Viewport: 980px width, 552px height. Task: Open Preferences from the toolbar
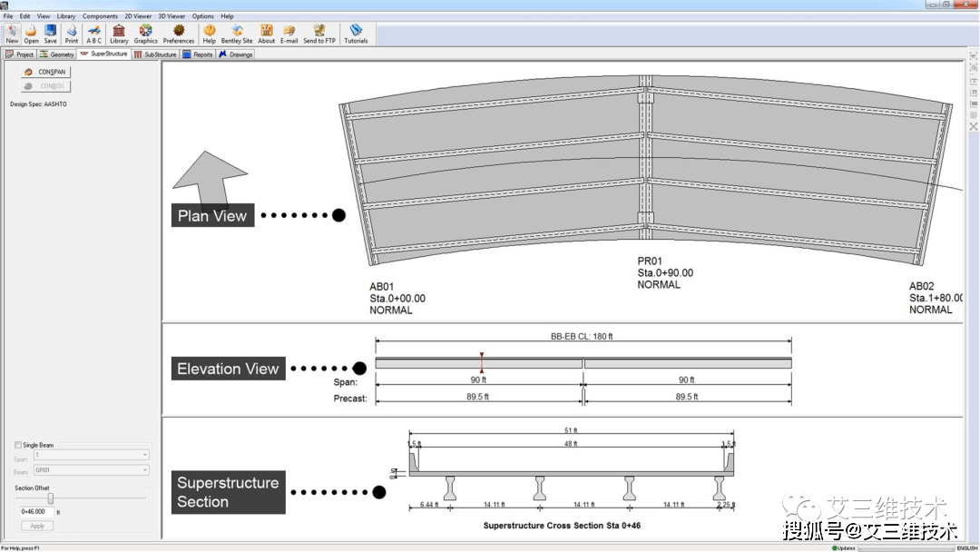179,34
